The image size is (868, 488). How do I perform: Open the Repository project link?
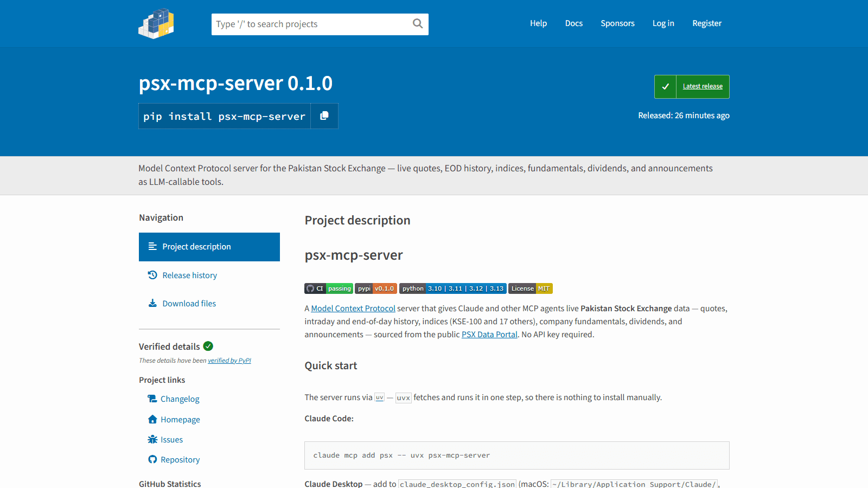(x=180, y=460)
